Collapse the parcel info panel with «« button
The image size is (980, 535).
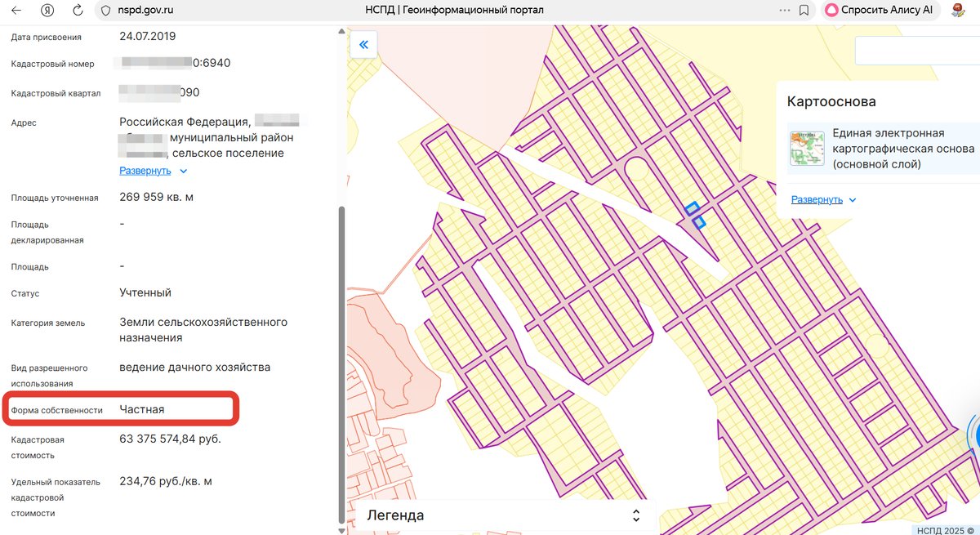click(x=364, y=44)
